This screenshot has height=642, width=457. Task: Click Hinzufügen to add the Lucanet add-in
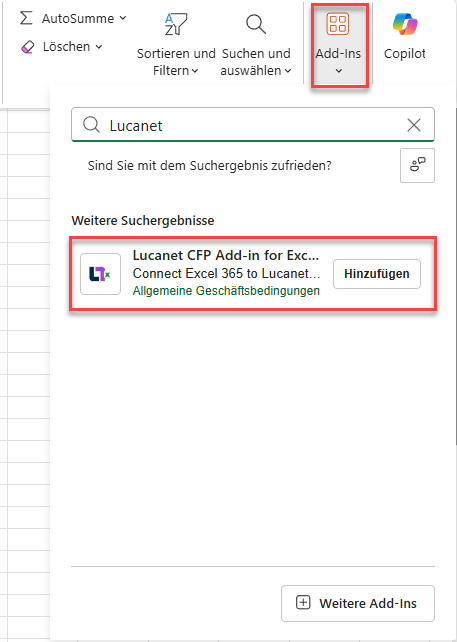377,274
